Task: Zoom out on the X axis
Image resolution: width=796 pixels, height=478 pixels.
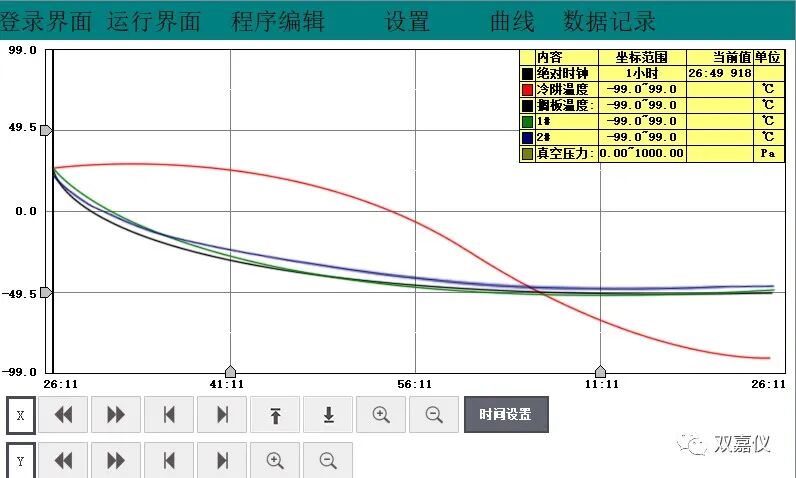Action: [x=434, y=415]
